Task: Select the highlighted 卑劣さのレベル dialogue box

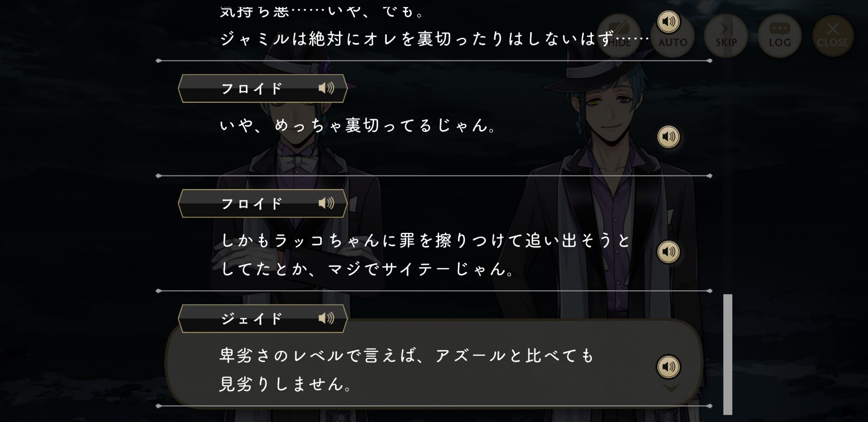Action: pos(434,363)
